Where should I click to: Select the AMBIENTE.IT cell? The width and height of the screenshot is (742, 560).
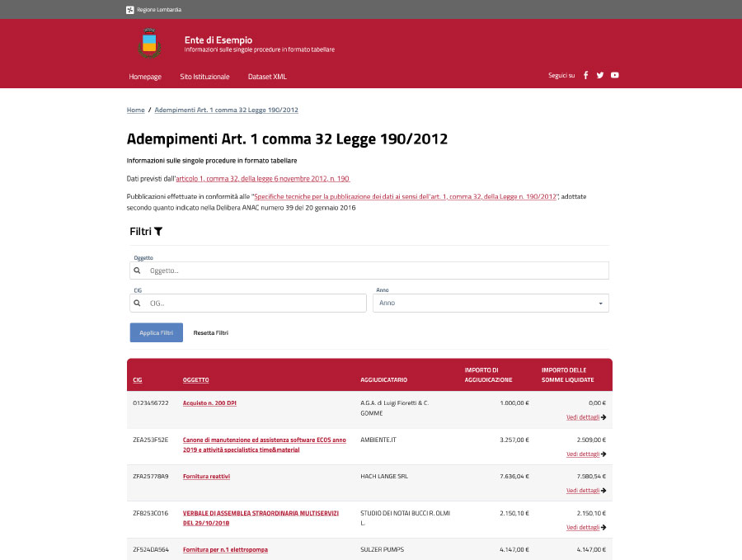(378, 440)
